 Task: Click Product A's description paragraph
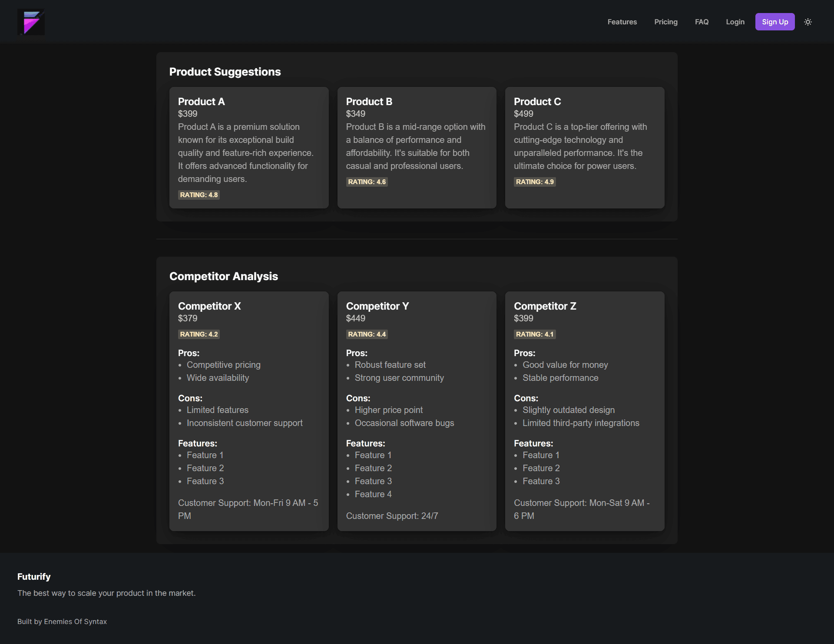[x=248, y=153]
